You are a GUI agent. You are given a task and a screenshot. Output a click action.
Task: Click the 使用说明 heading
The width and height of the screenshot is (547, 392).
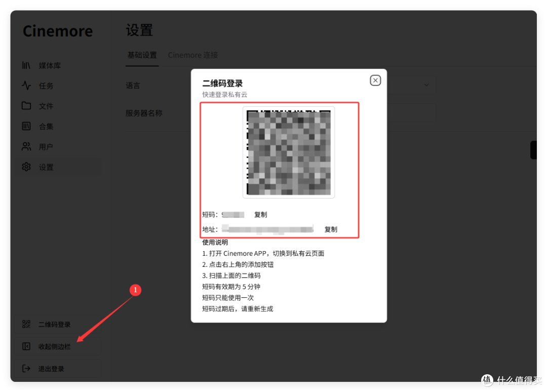(x=215, y=243)
